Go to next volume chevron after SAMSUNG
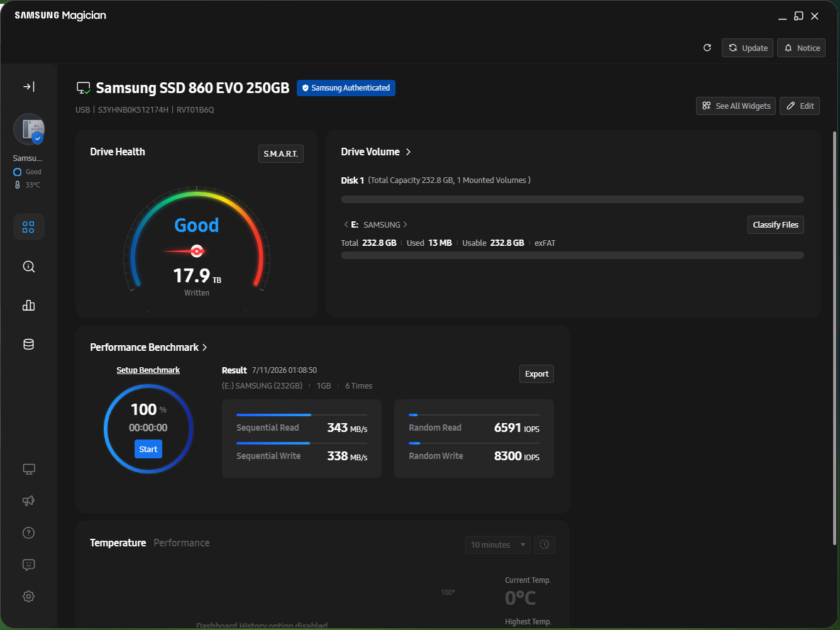Viewport: 840px width, 630px height. (405, 224)
